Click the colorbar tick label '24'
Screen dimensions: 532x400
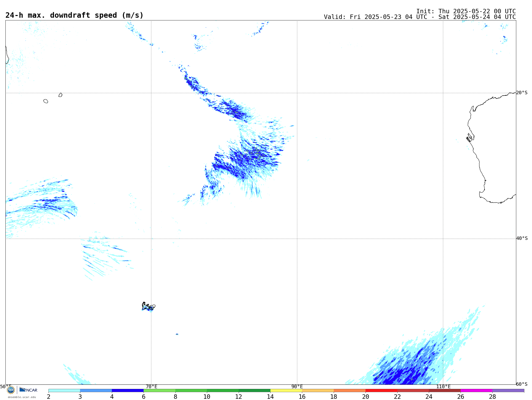[x=429, y=397]
